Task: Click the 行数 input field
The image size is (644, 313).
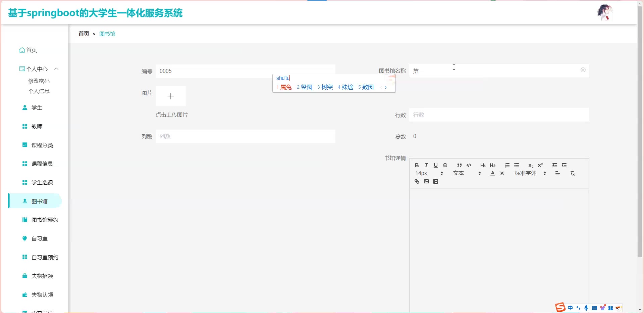Action: pyautogui.click(x=499, y=115)
